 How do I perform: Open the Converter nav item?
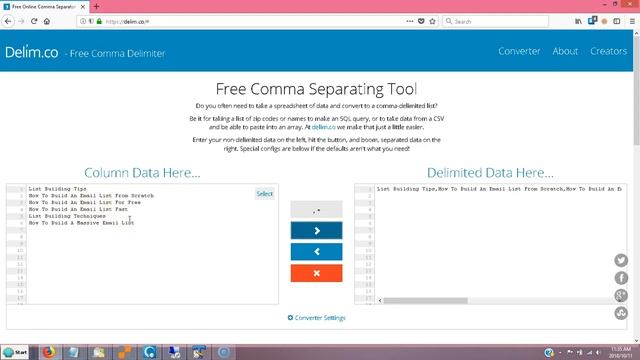click(519, 51)
